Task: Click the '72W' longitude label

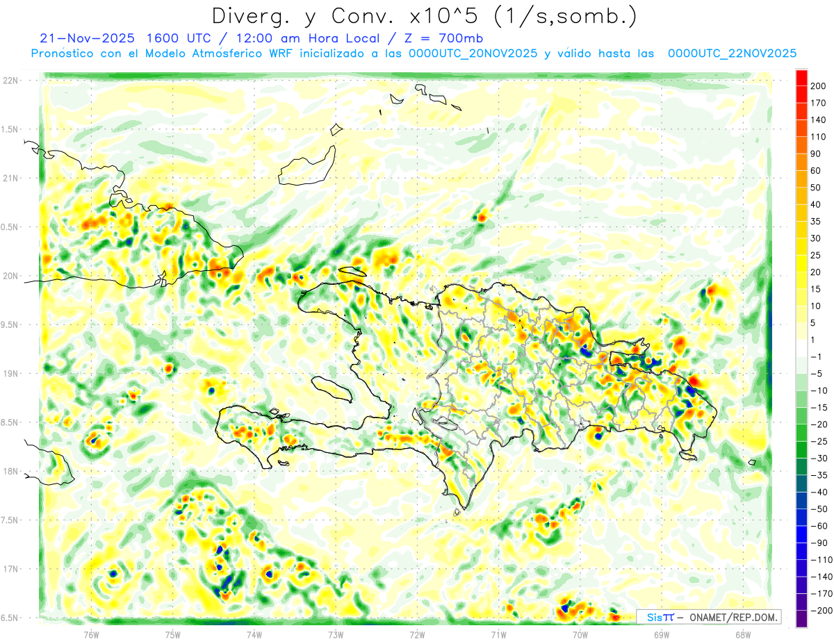Action: [x=417, y=634]
